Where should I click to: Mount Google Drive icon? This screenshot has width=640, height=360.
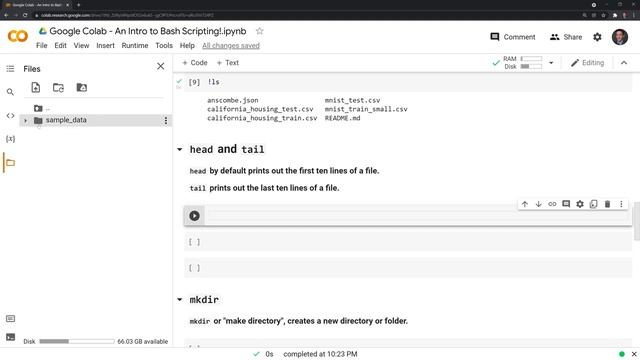tap(82, 87)
